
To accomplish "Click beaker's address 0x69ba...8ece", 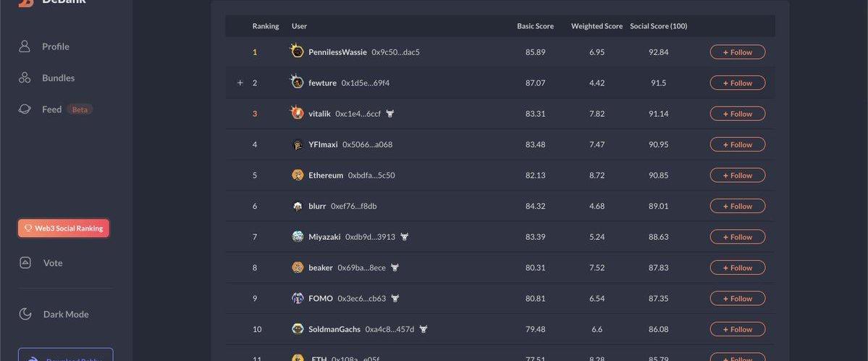I will [x=361, y=268].
